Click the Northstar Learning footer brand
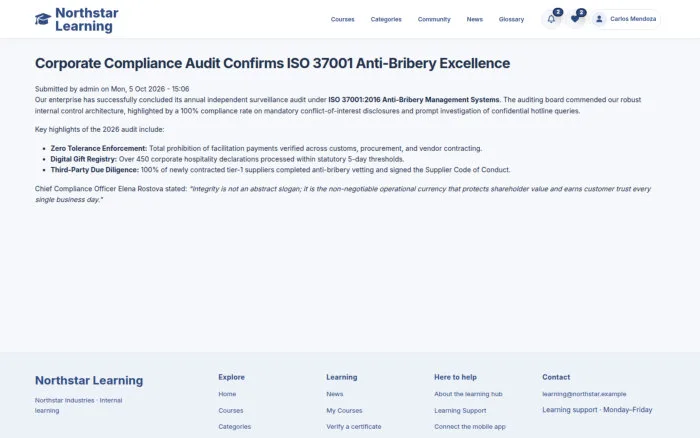 point(89,380)
